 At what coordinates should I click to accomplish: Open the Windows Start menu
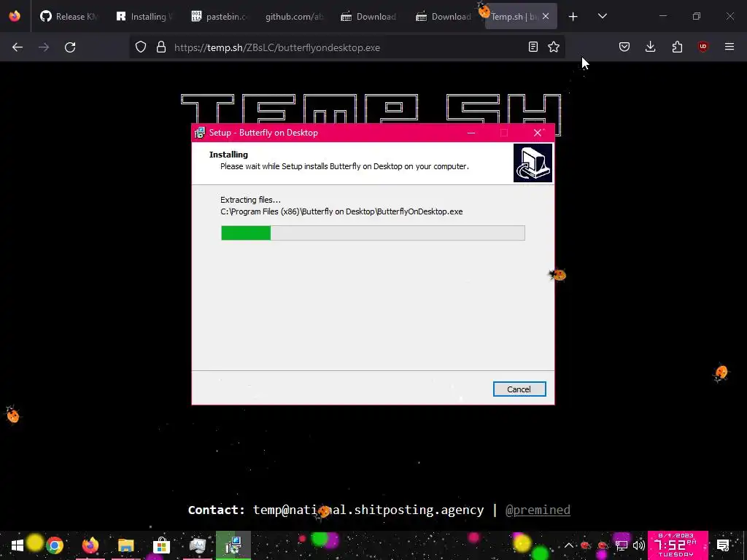[x=18, y=545]
